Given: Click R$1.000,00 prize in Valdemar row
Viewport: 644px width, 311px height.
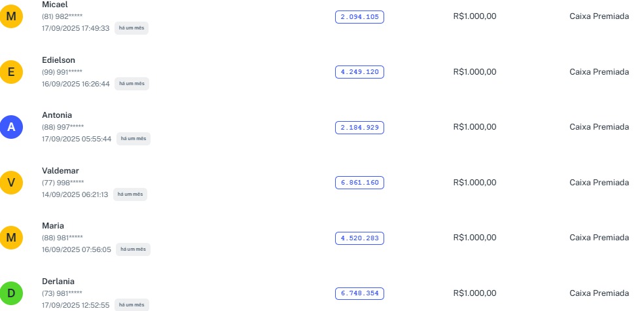Looking at the screenshot, I should click(x=474, y=182).
